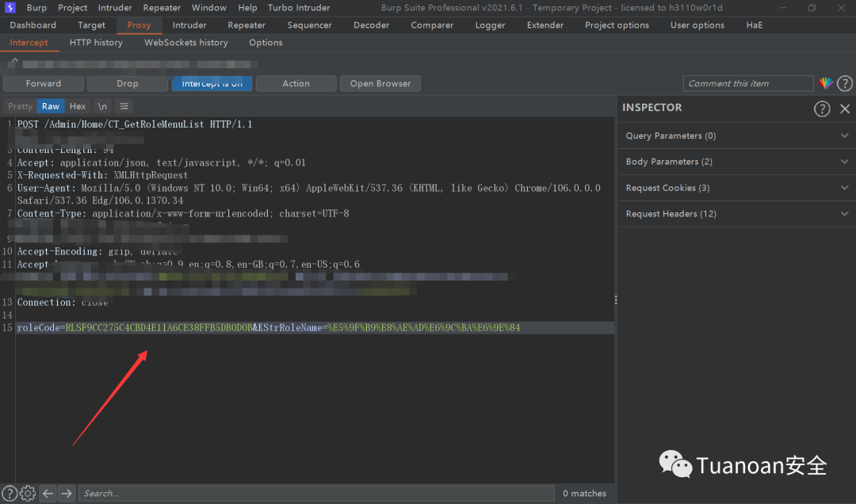Switch to the Target tab

91,25
